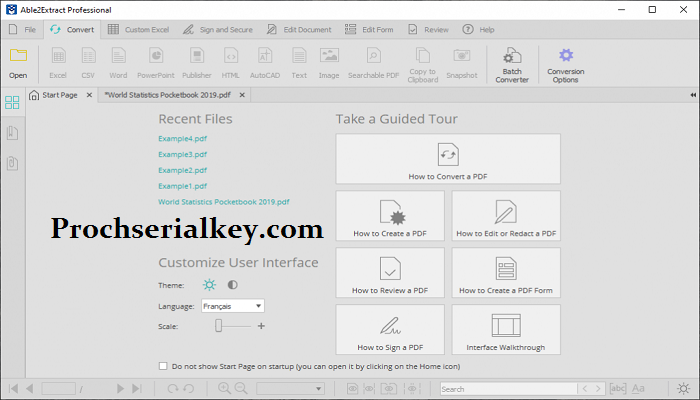
Task: Click the zoom out magnifier
Action: 241,388
